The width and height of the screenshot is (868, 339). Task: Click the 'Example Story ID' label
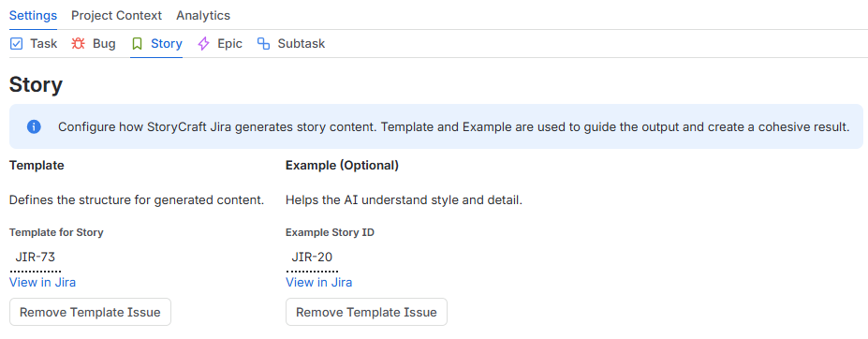pos(330,232)
